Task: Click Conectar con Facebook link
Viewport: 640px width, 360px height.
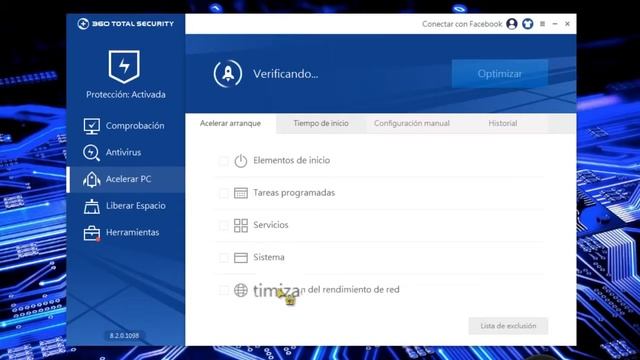Action: [x=462, y=24]
